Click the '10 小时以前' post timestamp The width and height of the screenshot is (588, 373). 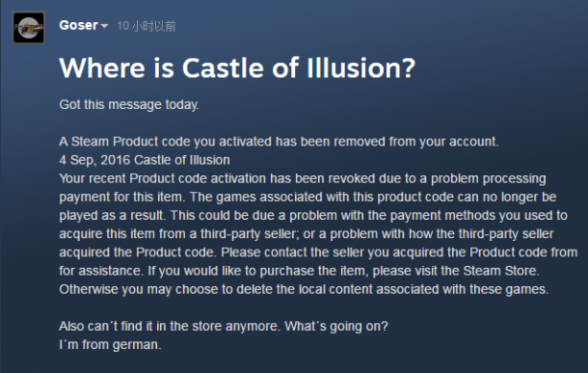click(x=147, y=26)
